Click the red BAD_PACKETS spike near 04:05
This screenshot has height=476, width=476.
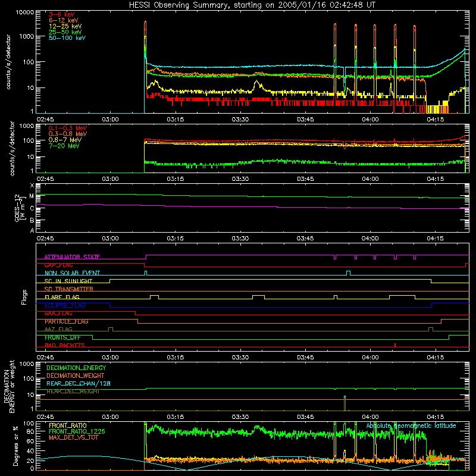(x=395, y=345)
